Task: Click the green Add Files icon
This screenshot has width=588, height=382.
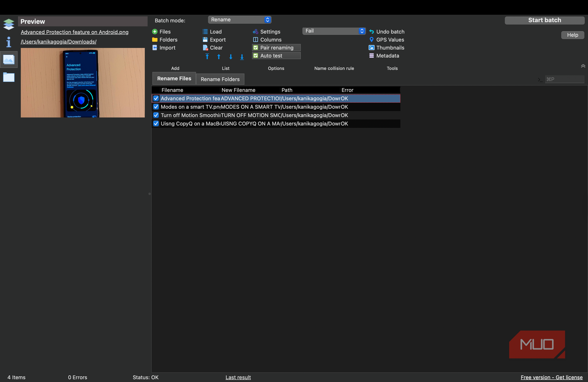Action: [x=155, y=32]
